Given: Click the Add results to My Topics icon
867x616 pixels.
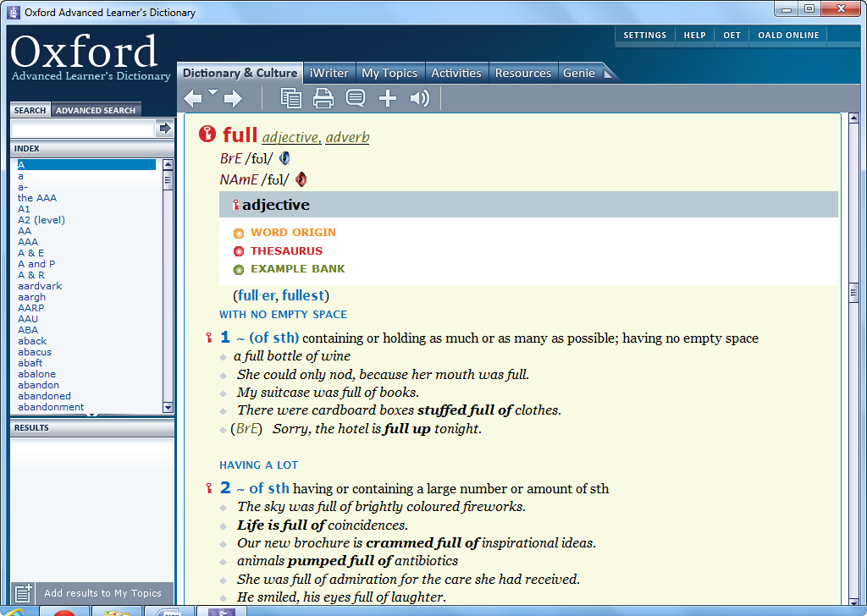Looking at the screenshot, I should pyautogui.click(x=23, y=593).
